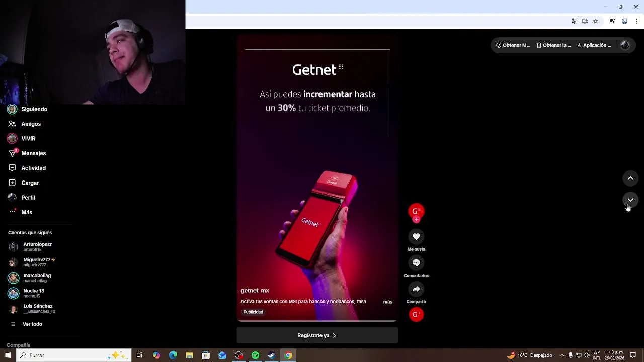Open File Explorer from taskbar

pyautogui.click(x=189, y=355)
